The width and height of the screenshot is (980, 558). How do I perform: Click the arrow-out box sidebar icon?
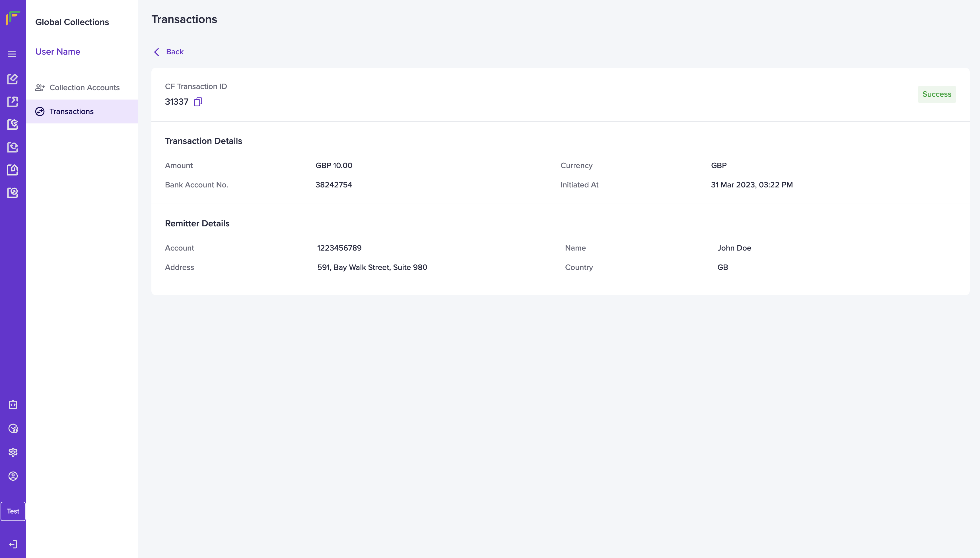pyautogui.click(x=13, y=102)
